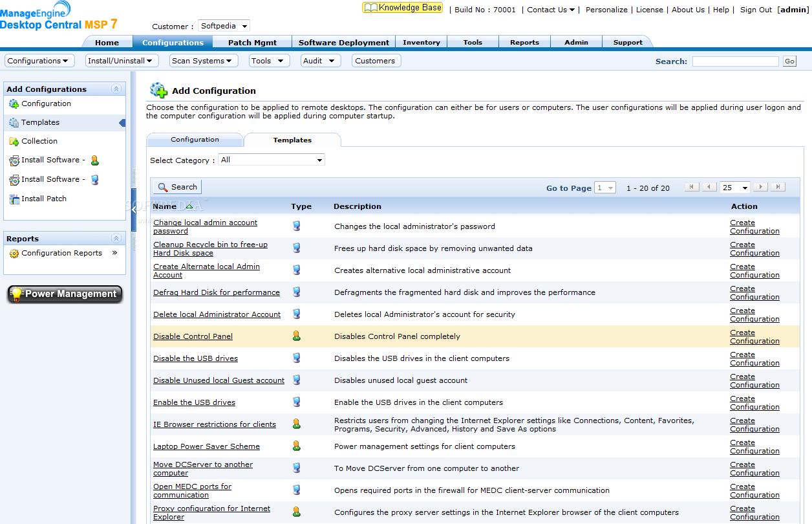The image size is (812, 524).
Task: Create Configuration for Delete local Administrator Account
Action: [754, 314]
